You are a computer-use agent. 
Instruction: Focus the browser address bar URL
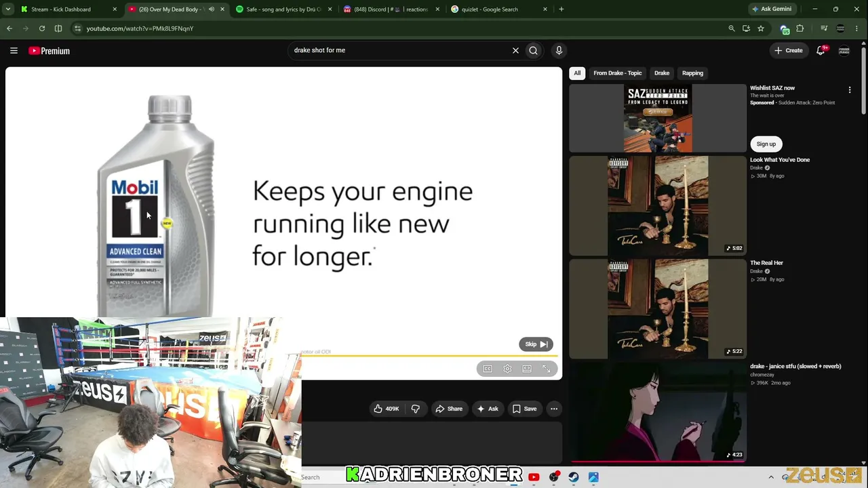tap(140, 28)
